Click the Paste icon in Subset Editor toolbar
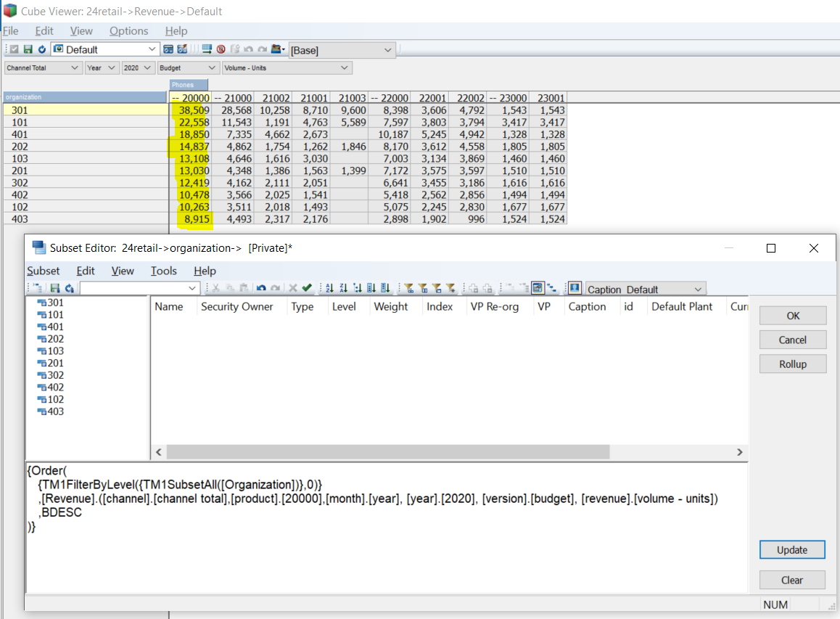The width and height of the screenshot is (840, 619). click(x=244, y=288)
